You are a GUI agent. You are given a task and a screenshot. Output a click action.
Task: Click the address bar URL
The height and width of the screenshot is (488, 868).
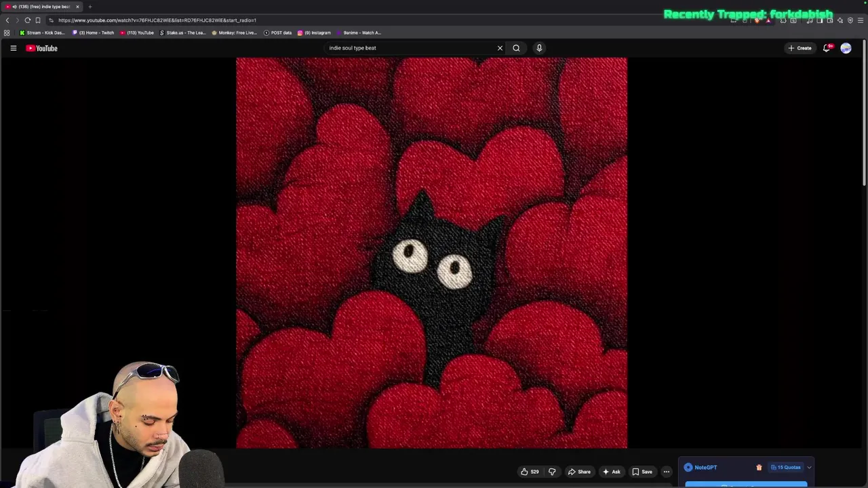tap(157, 20)
